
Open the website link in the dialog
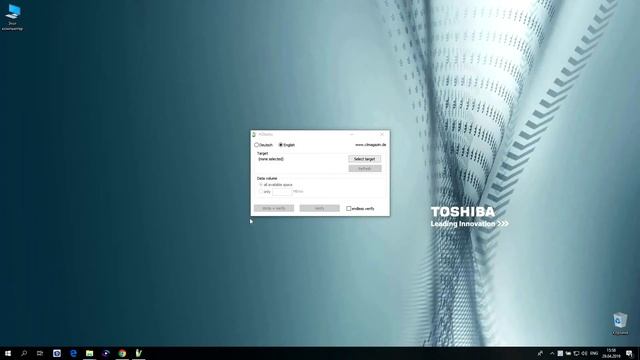pos(370,145)
